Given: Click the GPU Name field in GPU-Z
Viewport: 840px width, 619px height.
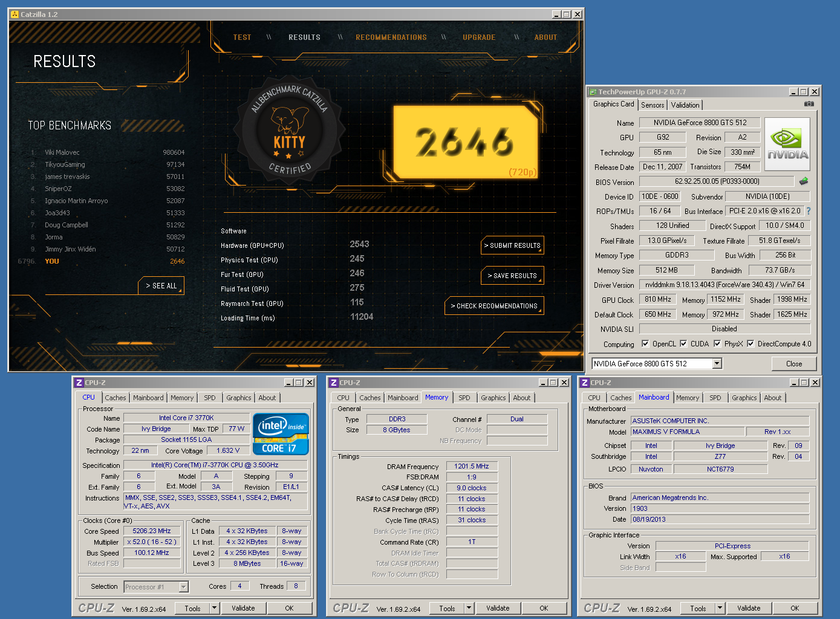Looking at the screenshot, I should click(x=700, y=123).
